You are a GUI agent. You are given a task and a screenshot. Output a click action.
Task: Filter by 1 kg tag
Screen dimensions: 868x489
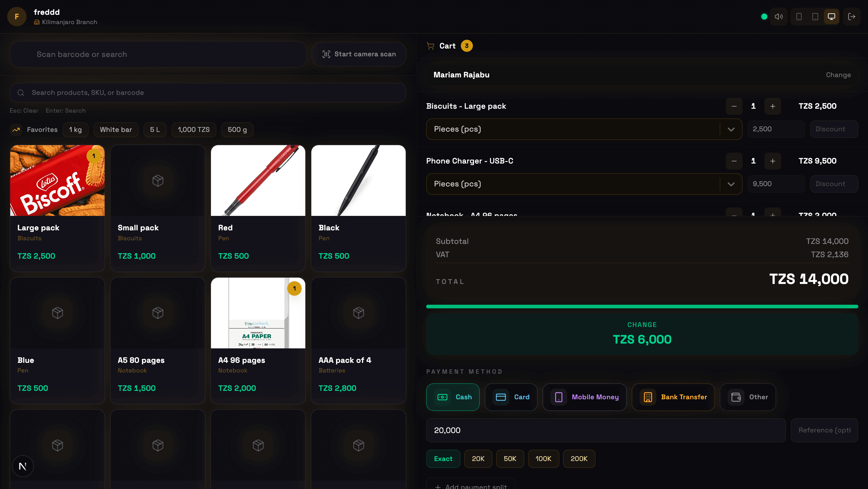[75, 129]
